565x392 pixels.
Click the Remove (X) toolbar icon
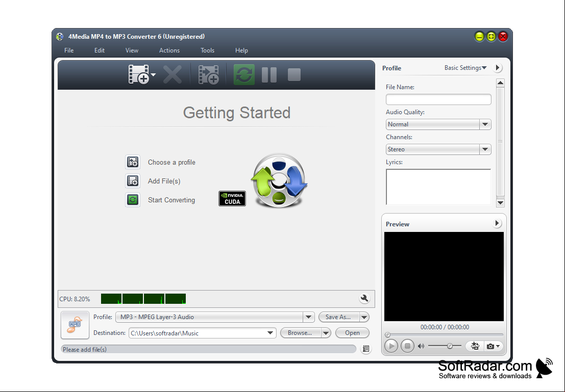172,74
